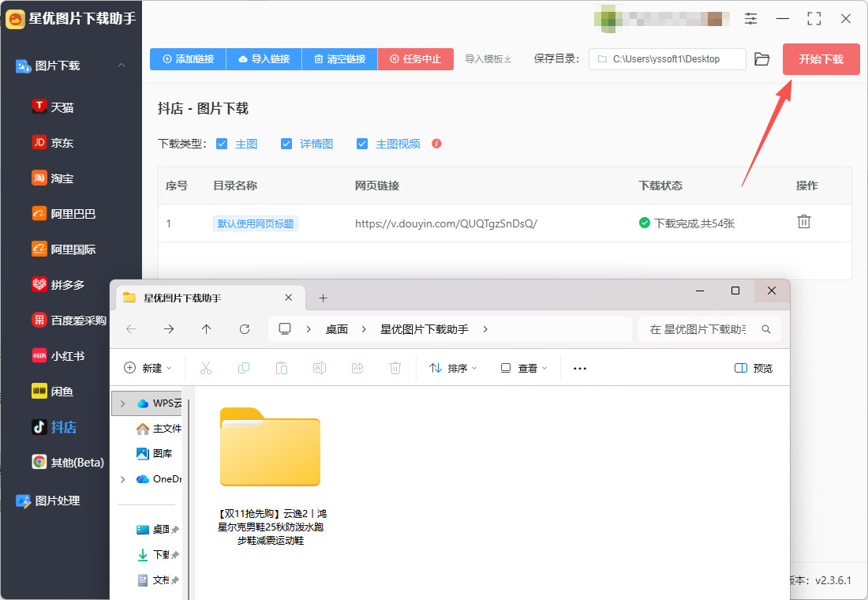Open the 查看 dropdown

[x=524, y=368]
